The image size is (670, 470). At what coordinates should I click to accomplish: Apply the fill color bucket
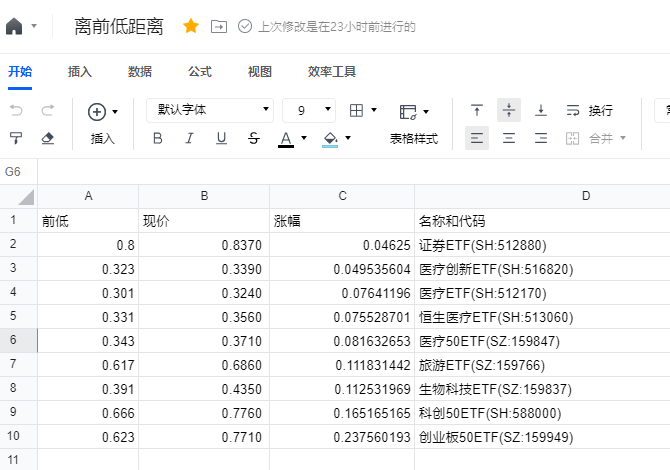click(x=330, y=139)
